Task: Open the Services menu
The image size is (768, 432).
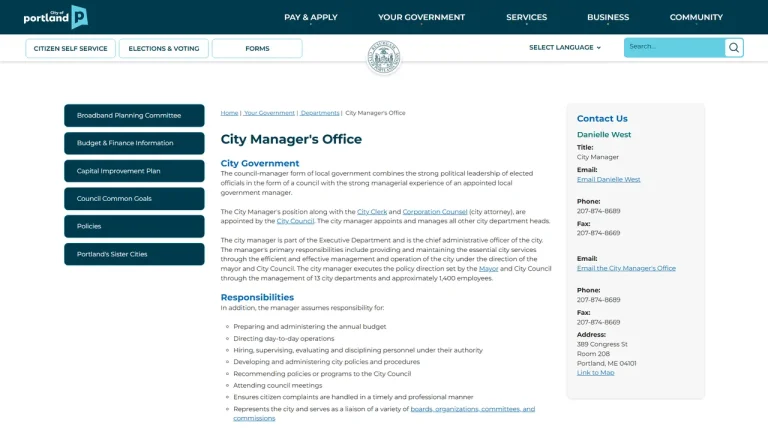Action: click(x=527, y=17)
